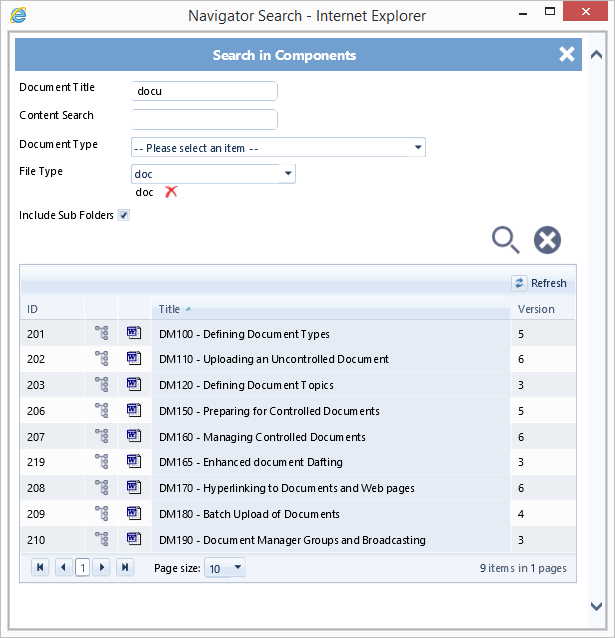Click ID cell 219
The image size is (615, 638).
[52, 462]
